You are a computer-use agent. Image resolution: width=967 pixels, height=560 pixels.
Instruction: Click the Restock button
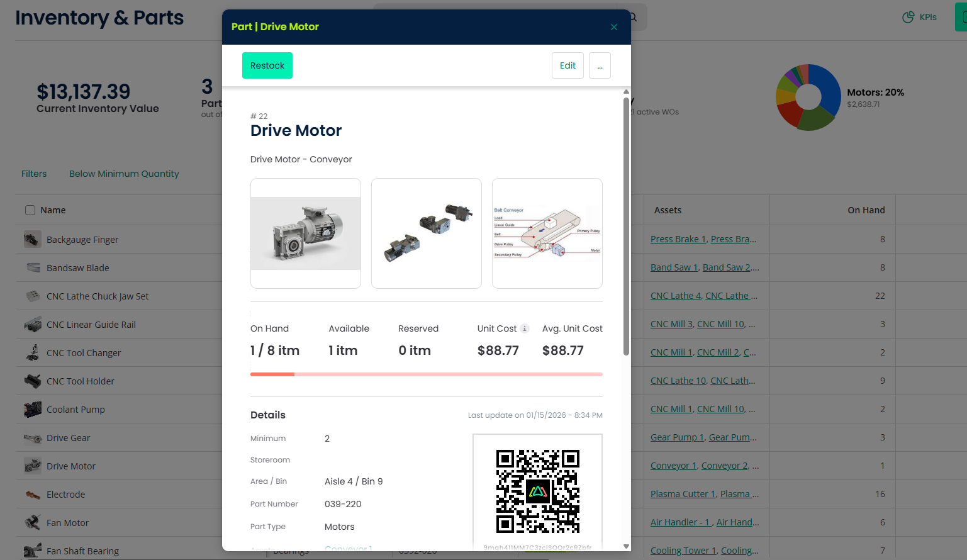(x=267, y=65)
